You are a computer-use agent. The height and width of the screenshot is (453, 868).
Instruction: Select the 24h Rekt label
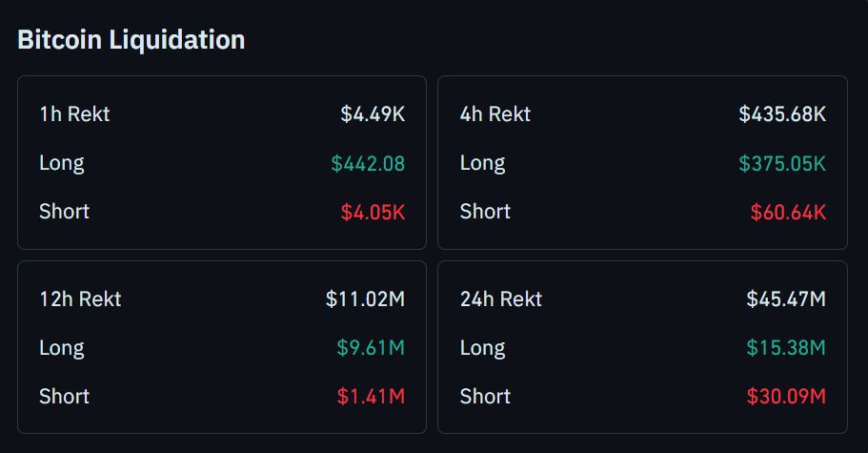click(x=501, y=299)
